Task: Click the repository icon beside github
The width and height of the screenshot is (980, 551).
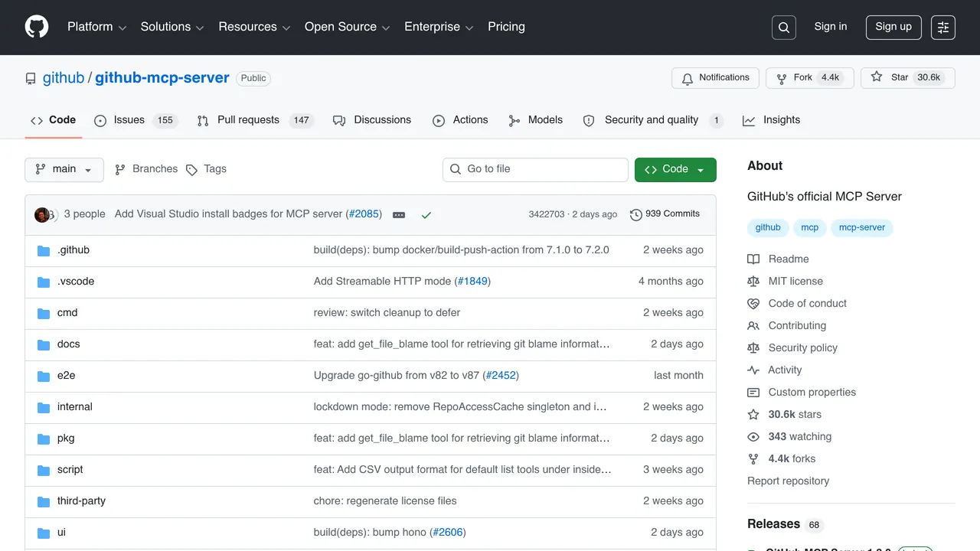Action: (x=31, y=79)
